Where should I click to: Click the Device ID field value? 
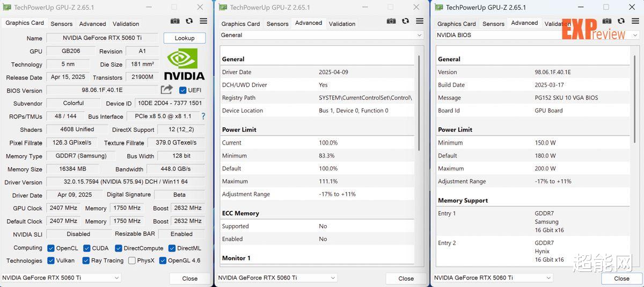tap(170, 103)
